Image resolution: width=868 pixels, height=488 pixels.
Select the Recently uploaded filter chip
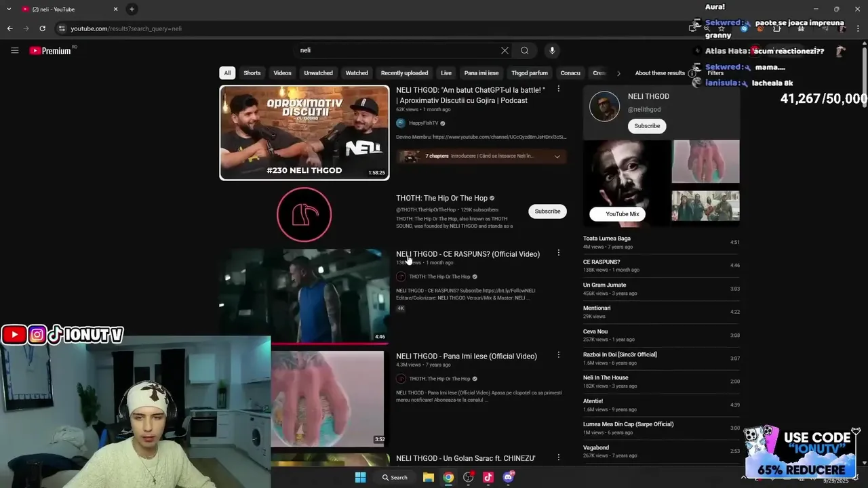coord(404,73)
